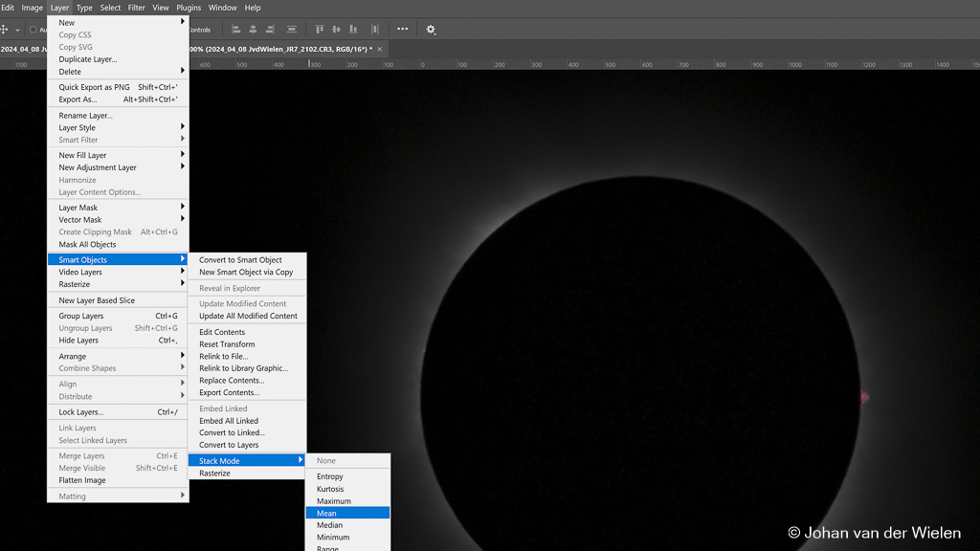The height and width of the screenshot is (551, 980).
Task: Open the Type menu
Action: click(84, 8)
